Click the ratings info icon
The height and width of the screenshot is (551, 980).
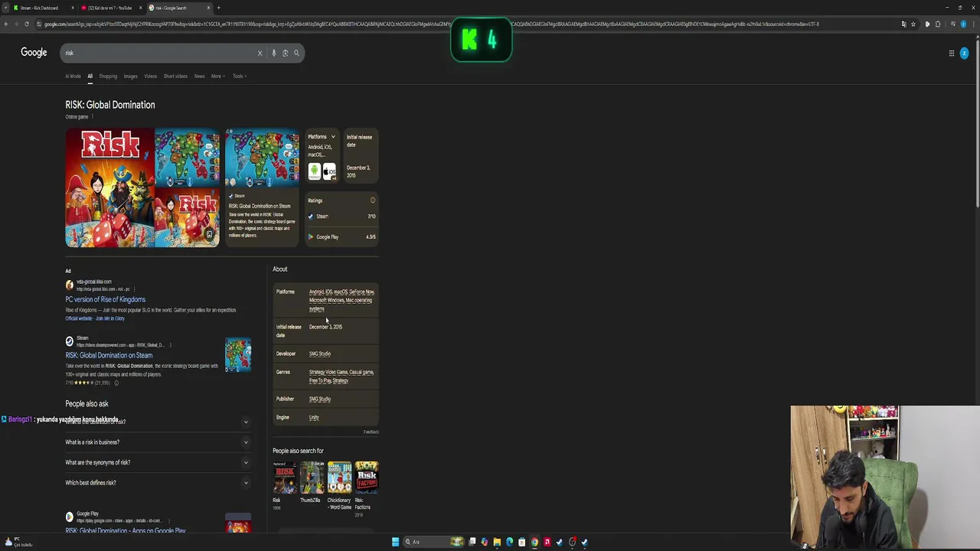click(373, 201)
